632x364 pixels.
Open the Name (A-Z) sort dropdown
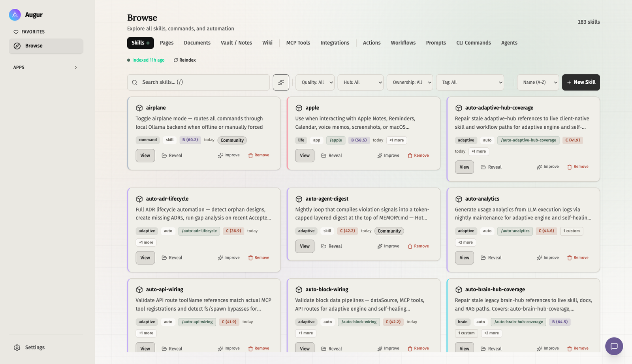[x=538, y=82]
